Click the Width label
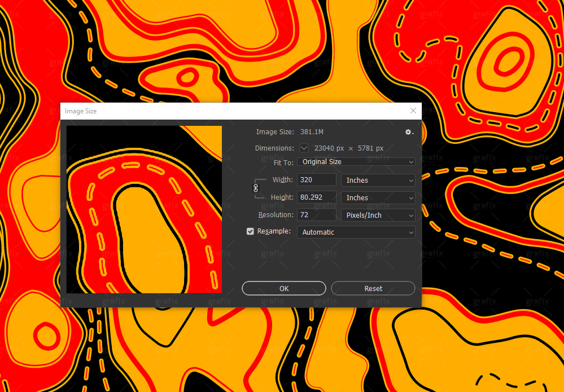564x392 pixels. pos(283,180)
